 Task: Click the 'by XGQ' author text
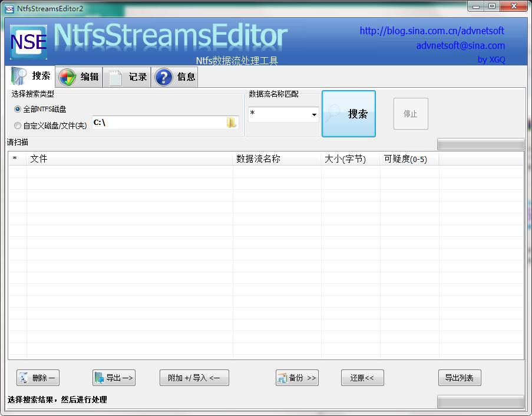pos(491,60)
